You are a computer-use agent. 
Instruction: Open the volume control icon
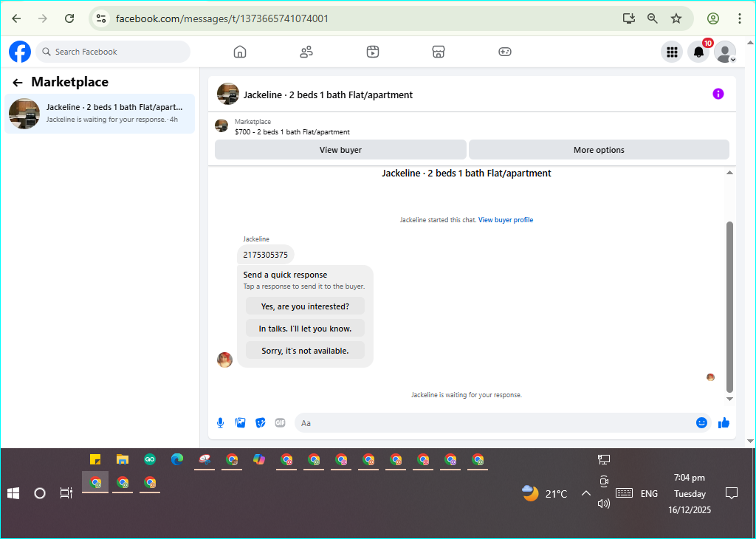[x=604, y=504]
